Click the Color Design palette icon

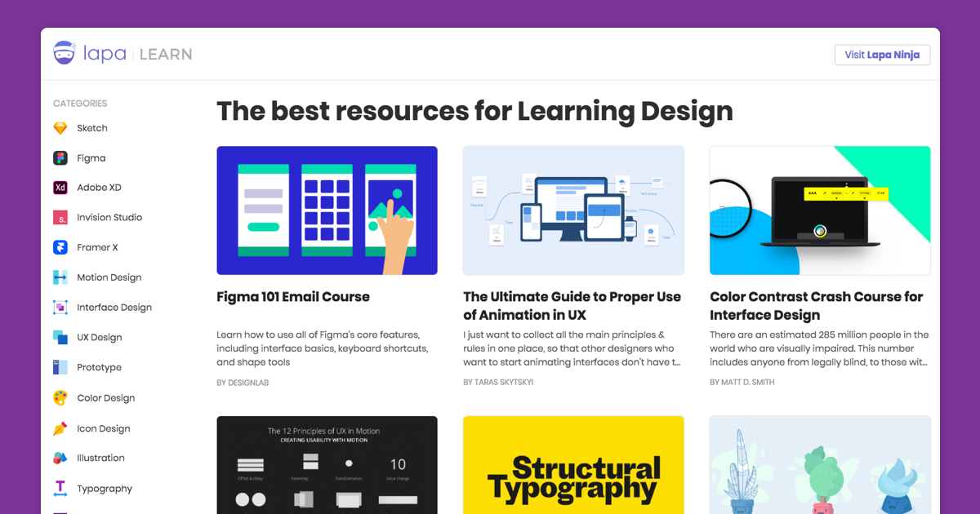60,398
